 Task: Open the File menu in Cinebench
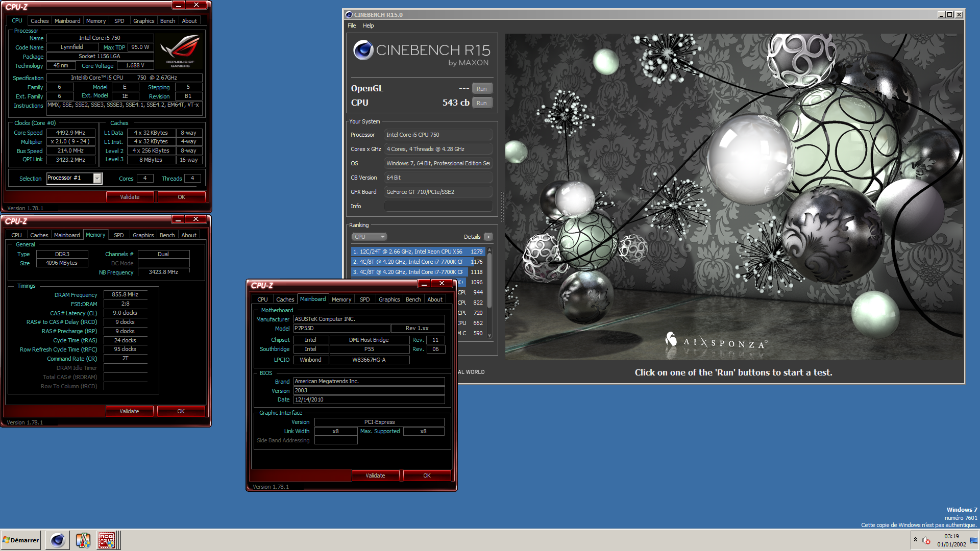click(x=352, y=26)
